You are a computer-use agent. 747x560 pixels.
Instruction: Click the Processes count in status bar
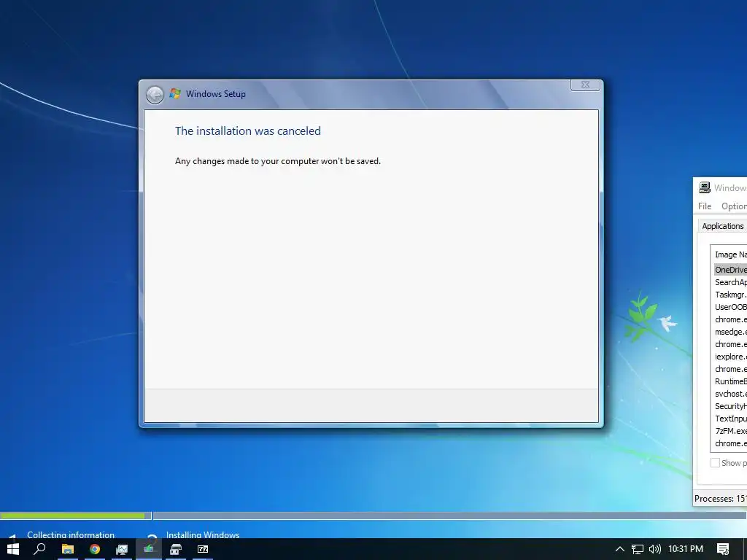click(x=720, y=499)
